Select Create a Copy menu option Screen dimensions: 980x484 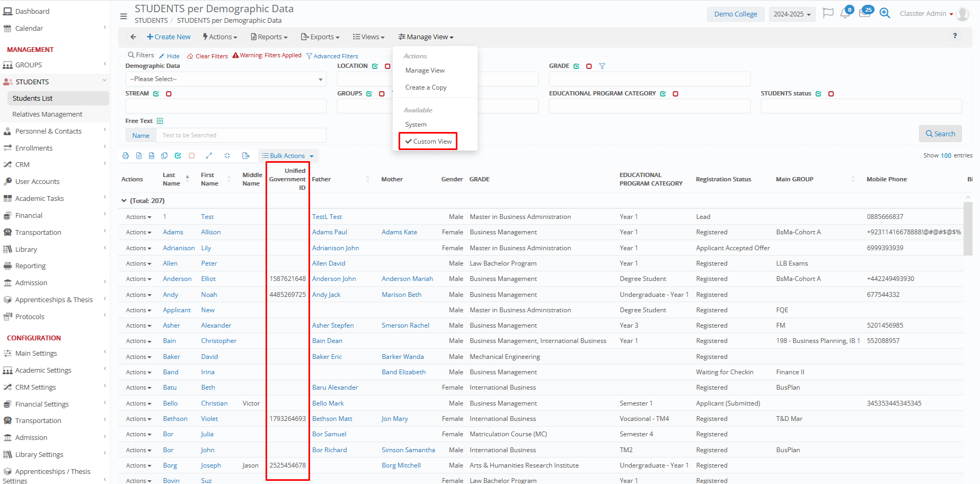click(426, 87)
